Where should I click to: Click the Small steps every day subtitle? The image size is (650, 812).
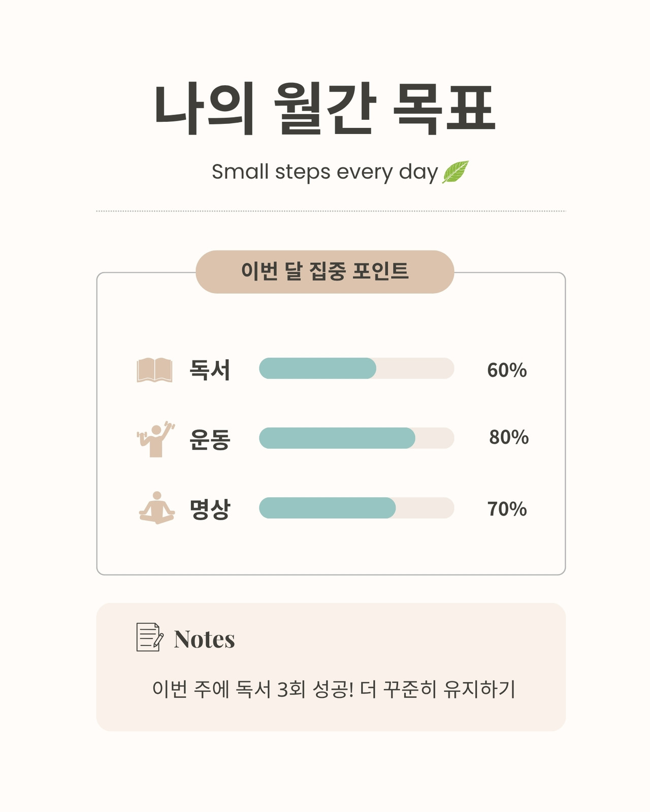tap(325, 172)
